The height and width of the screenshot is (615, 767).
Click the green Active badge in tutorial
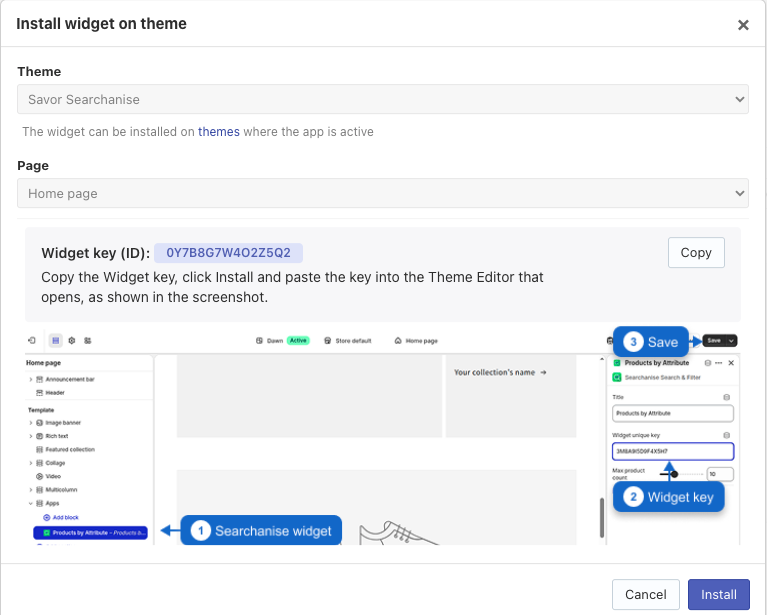click(298, 341)
